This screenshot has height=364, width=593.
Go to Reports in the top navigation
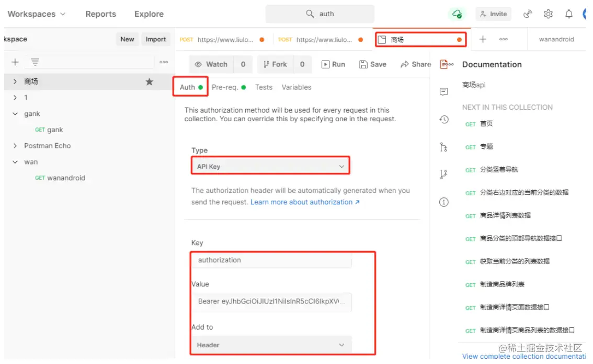[x=100, y=14]
